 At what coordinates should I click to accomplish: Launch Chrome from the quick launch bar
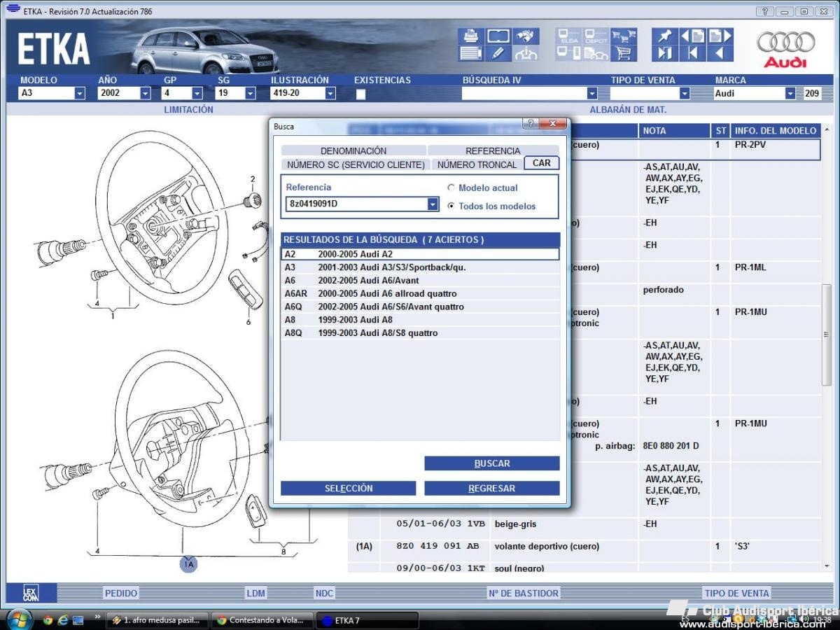tap(48, 620)
